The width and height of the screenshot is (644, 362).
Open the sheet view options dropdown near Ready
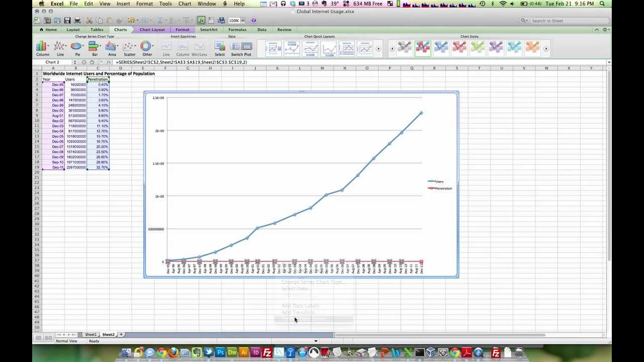(316, 341)
